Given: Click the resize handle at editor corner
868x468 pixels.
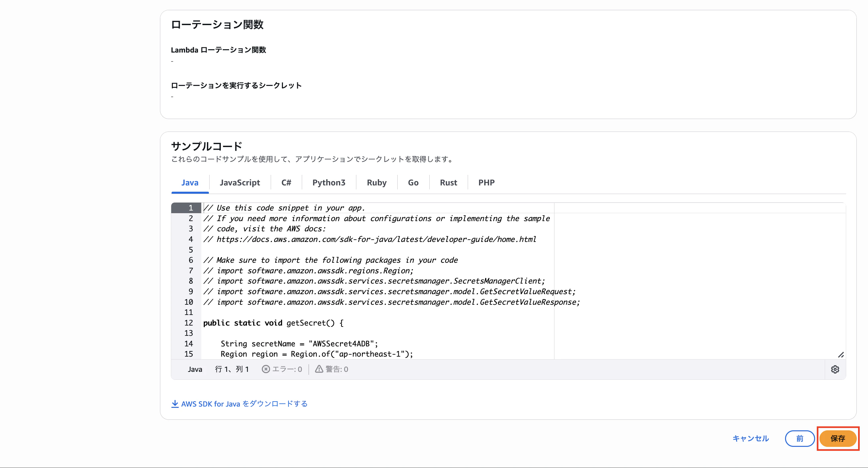Looking at the screenshot, I should click(x=841, y=354).
